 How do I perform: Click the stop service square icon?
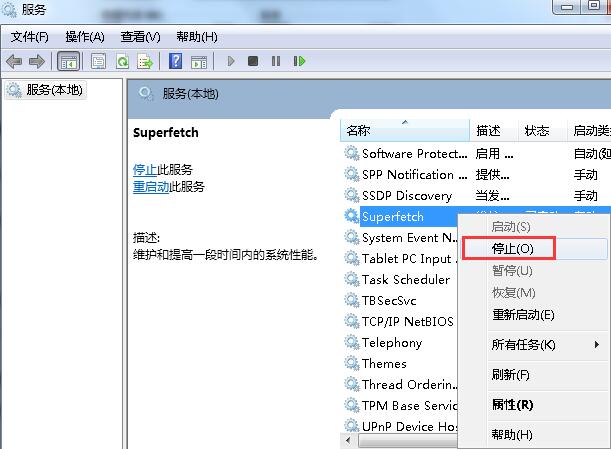pos(253,61)
